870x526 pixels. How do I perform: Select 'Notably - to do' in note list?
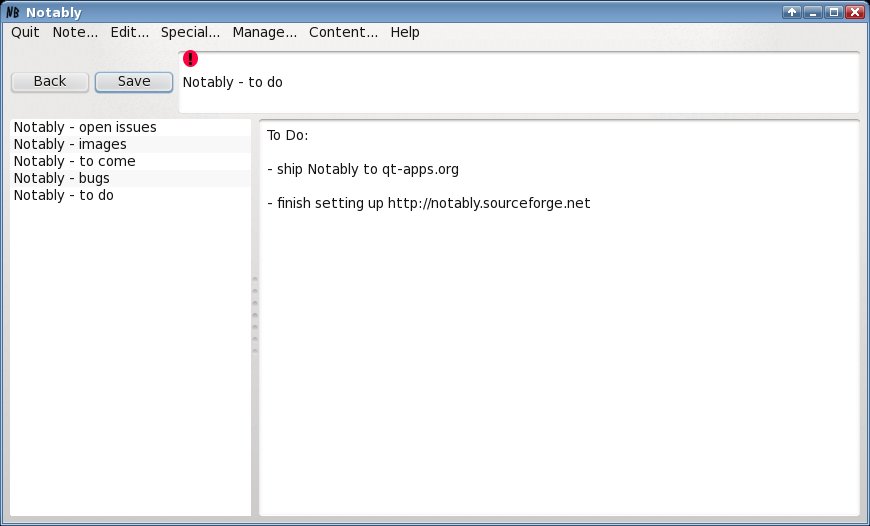(130, 195)
